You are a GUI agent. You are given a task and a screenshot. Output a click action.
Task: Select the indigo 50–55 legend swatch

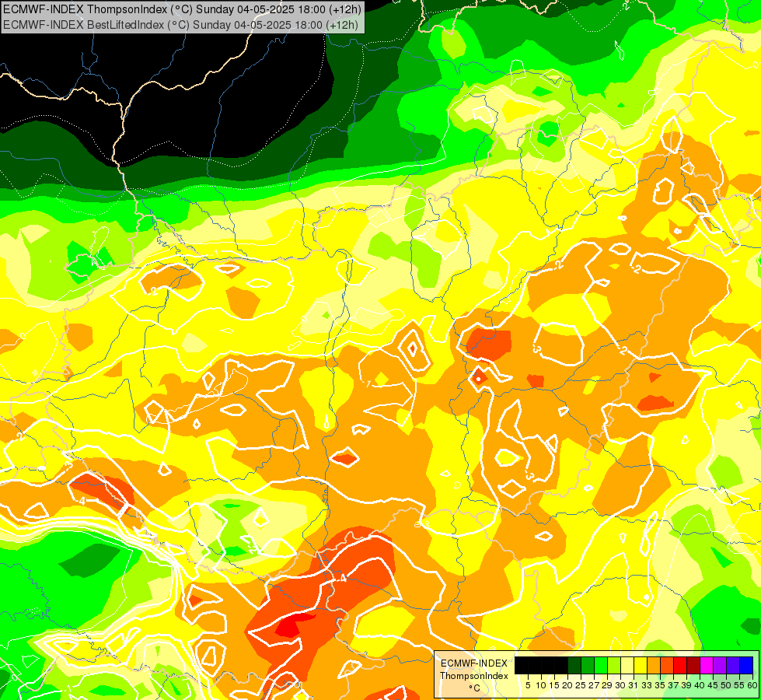[733, 665]
